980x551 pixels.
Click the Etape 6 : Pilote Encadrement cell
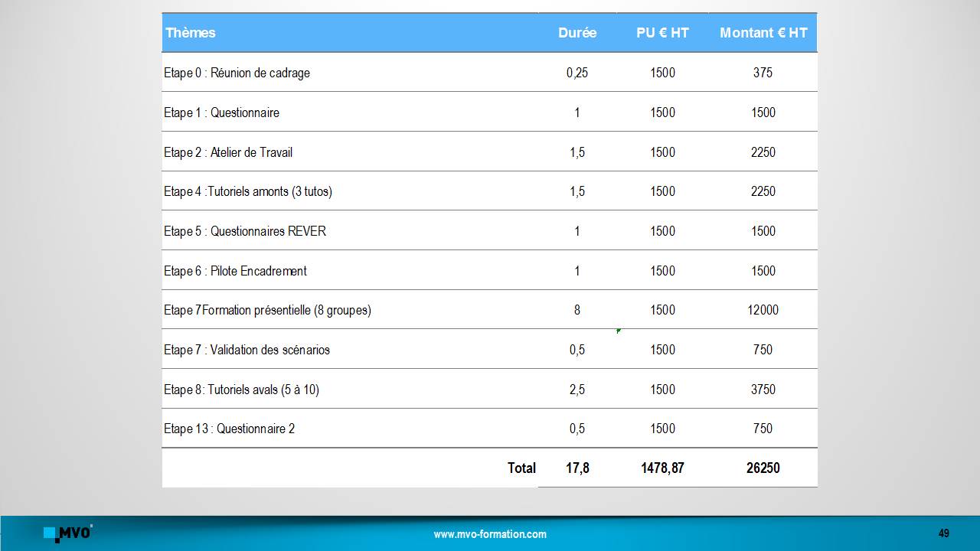(235, 271)
